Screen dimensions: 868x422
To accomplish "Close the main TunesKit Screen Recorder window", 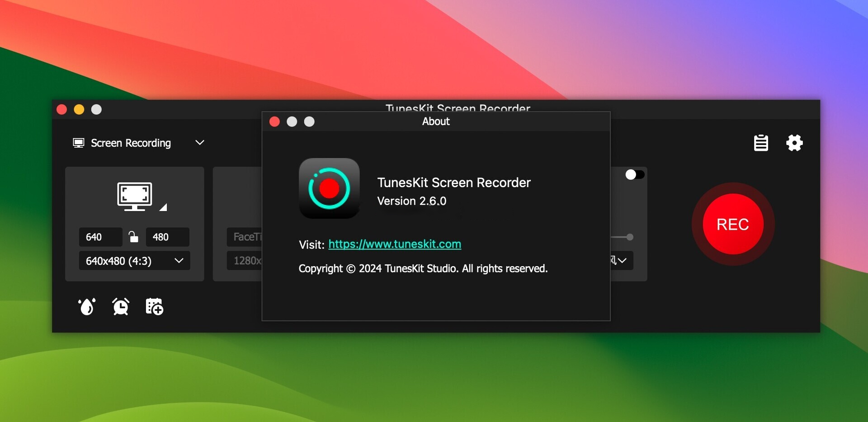I will (x=62, y=109).
